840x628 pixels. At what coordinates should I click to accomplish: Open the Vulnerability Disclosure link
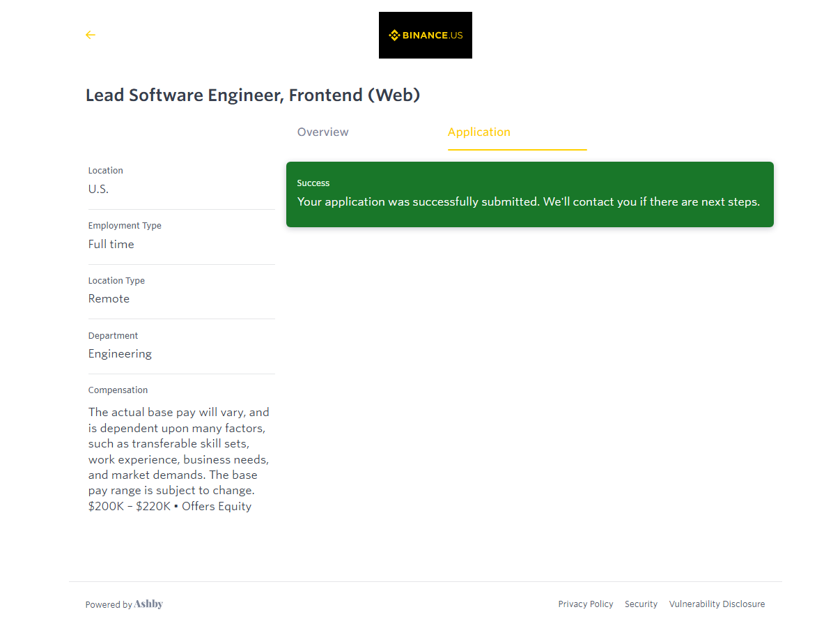point(717,604)
